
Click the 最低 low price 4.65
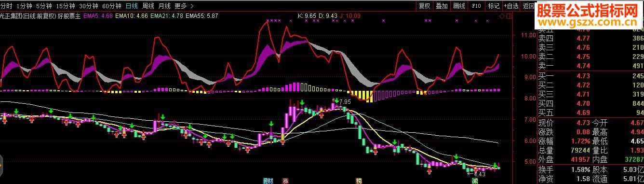coord(637,141)
